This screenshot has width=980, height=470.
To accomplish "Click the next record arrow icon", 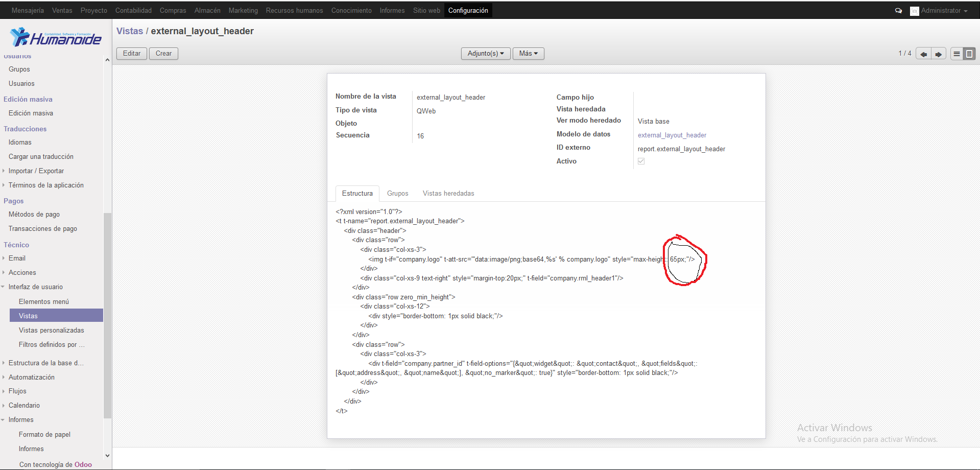I will click(938, 54).
